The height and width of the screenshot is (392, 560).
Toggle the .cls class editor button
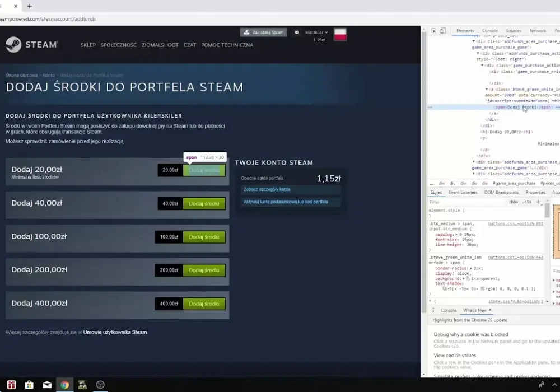[527, 202]
